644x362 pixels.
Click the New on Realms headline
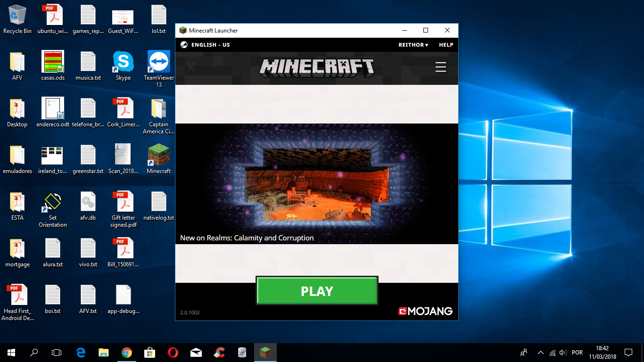pos(247,238)
